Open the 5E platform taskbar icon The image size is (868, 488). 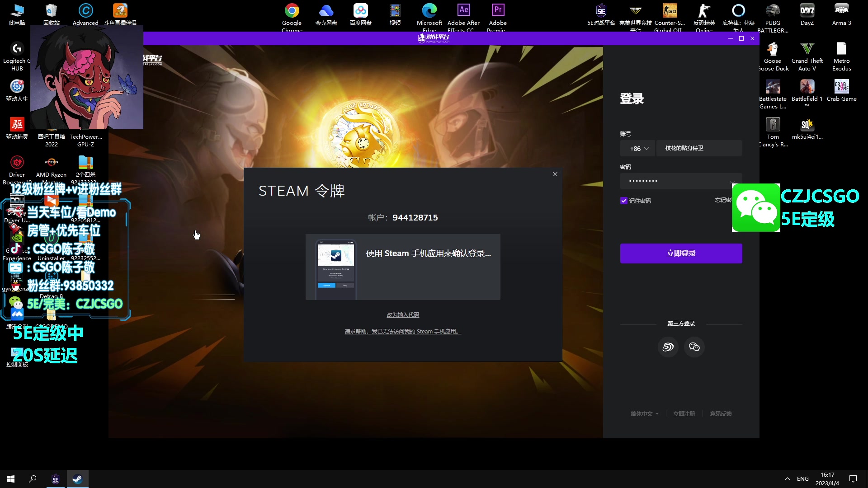click(56, 479)
